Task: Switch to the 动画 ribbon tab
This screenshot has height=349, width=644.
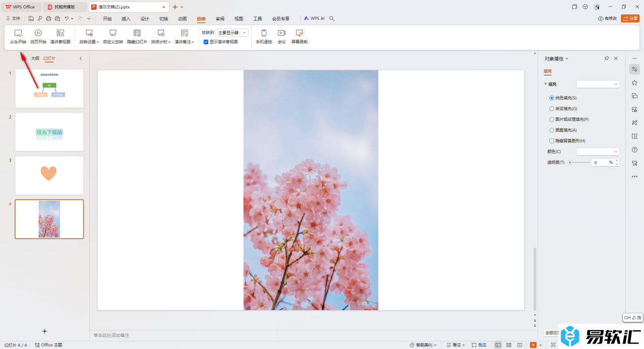Action: click(x=183, y=19)
